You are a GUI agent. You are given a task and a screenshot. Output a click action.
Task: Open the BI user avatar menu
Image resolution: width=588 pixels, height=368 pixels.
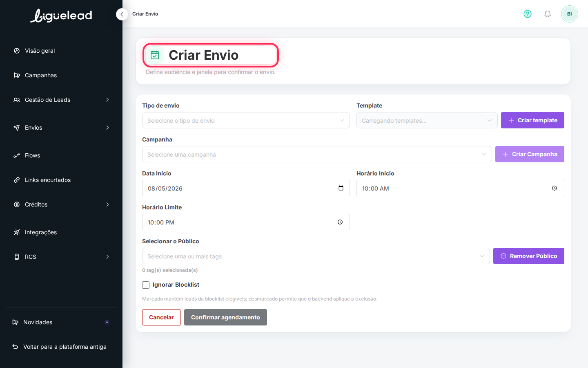point(569,14)
